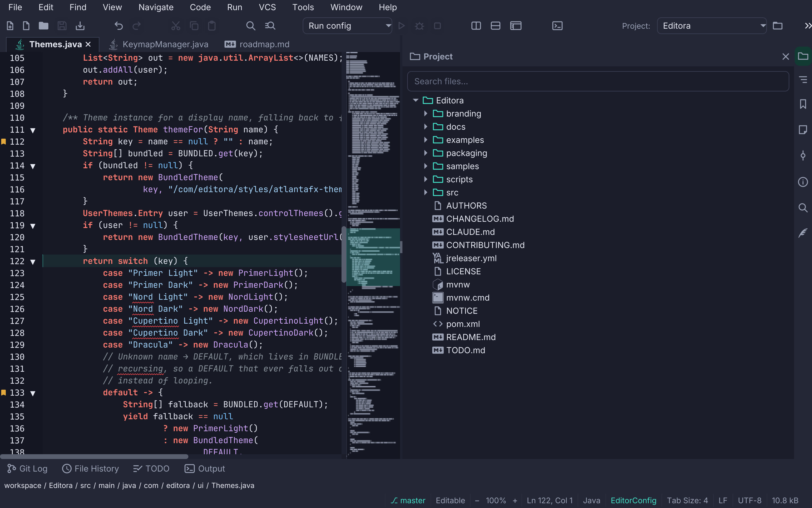Click EditorConfig in status bar

pos(633,500)
